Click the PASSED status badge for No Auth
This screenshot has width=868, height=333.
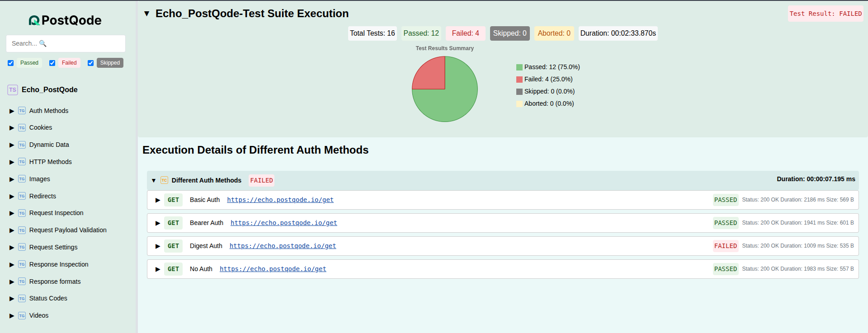[726, 269]
